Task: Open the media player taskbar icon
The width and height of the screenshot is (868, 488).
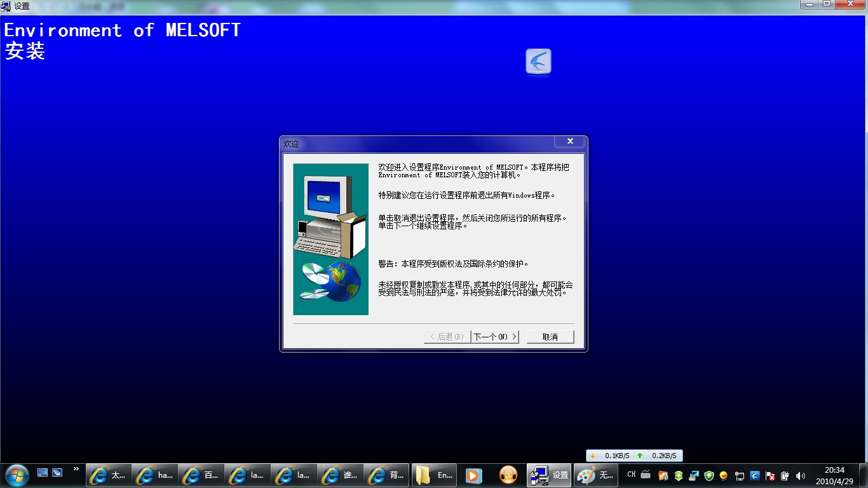Action: [x=473, y=475]
